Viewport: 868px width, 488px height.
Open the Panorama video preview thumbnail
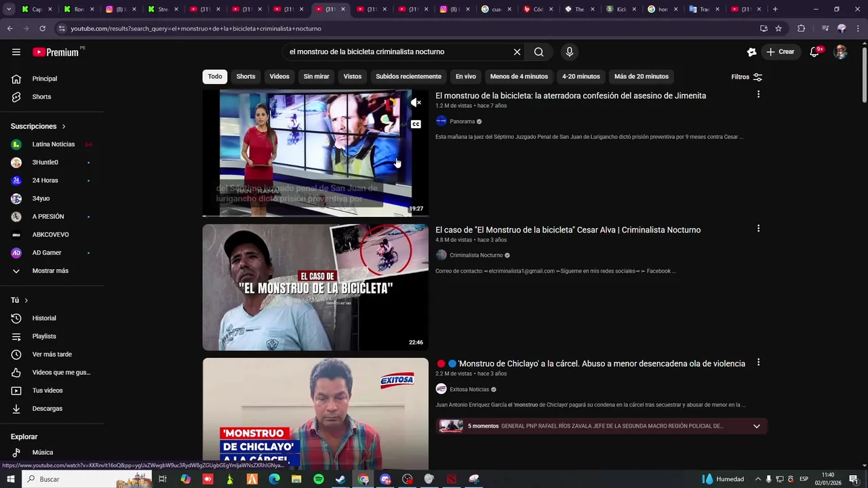pyautogui.click(x=315, y=153)
